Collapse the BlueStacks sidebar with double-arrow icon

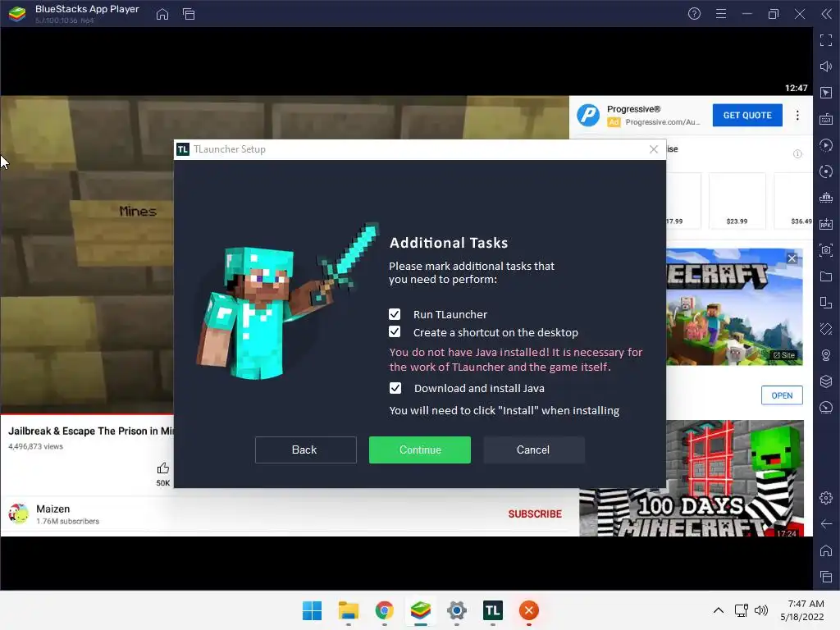826,14
